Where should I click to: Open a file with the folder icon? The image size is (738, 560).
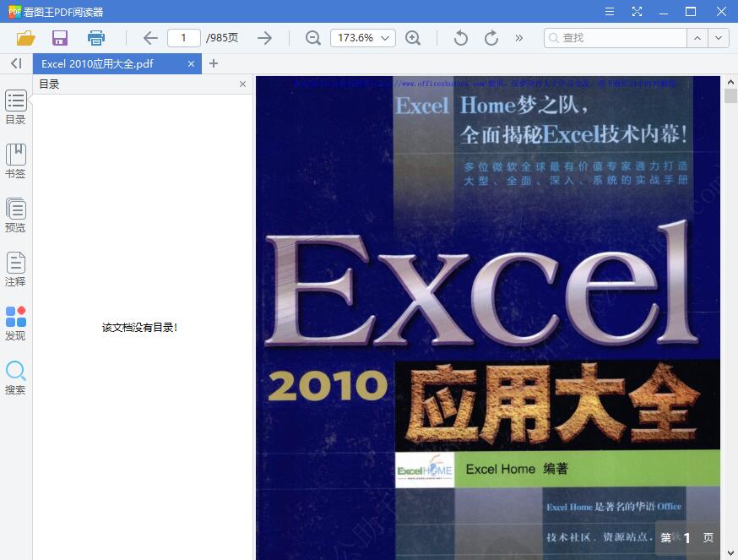tap(26, 38)
